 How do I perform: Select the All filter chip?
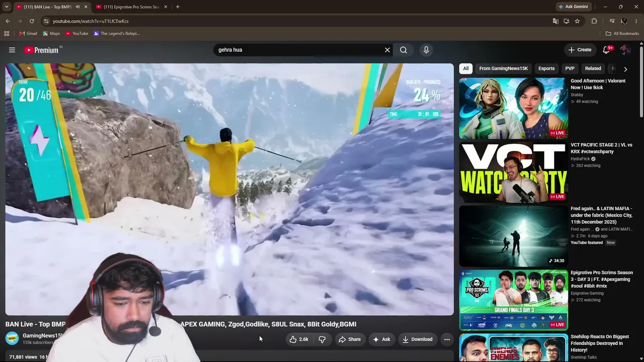[x=466, y=68]
